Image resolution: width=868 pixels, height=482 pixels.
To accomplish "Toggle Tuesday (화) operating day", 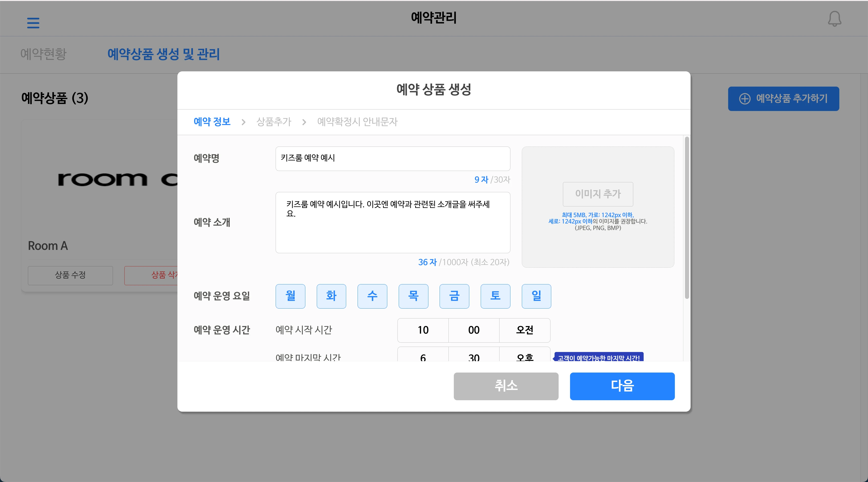I will click(331, 296).
